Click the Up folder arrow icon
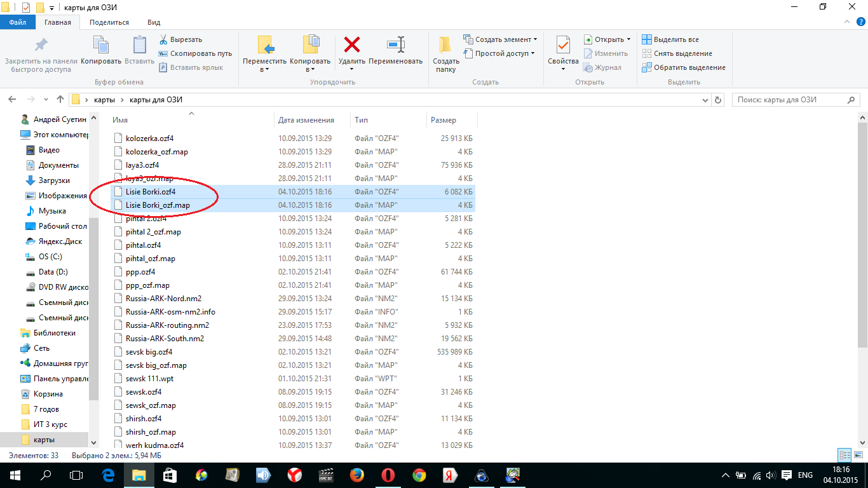 coord(60,100)
